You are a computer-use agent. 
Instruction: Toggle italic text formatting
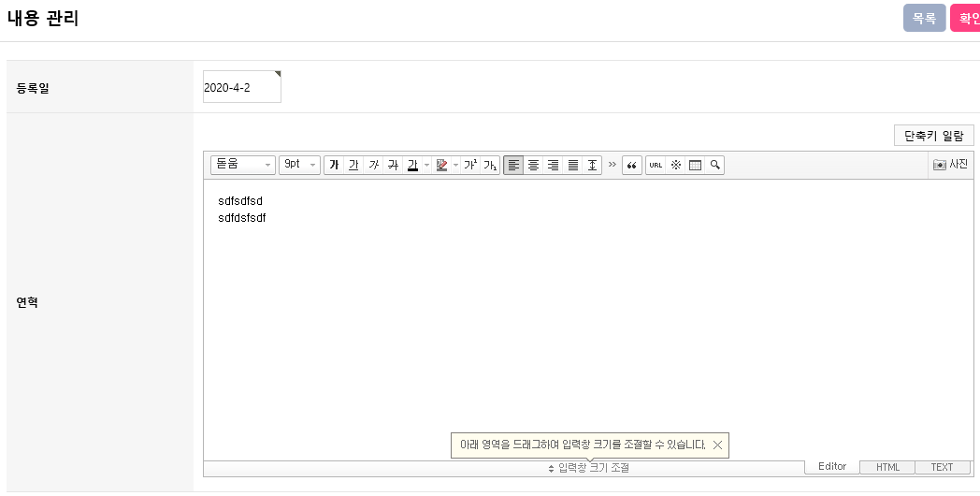373,165
